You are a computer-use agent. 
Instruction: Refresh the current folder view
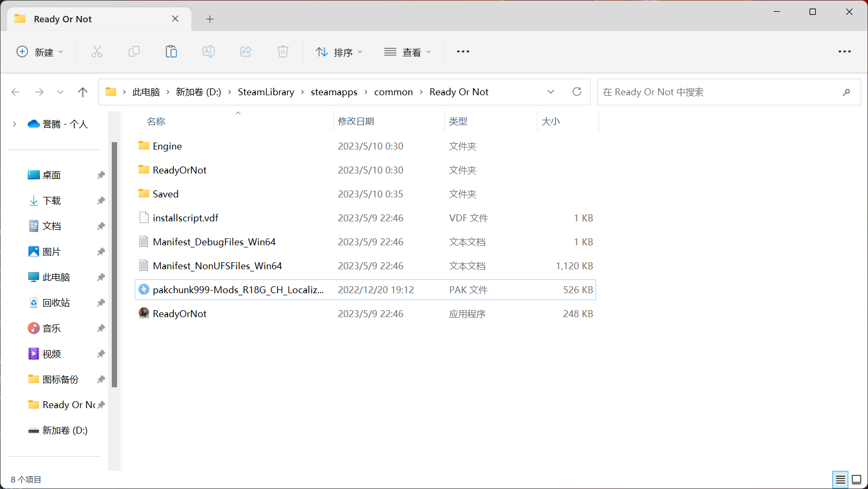coord(577,92)
